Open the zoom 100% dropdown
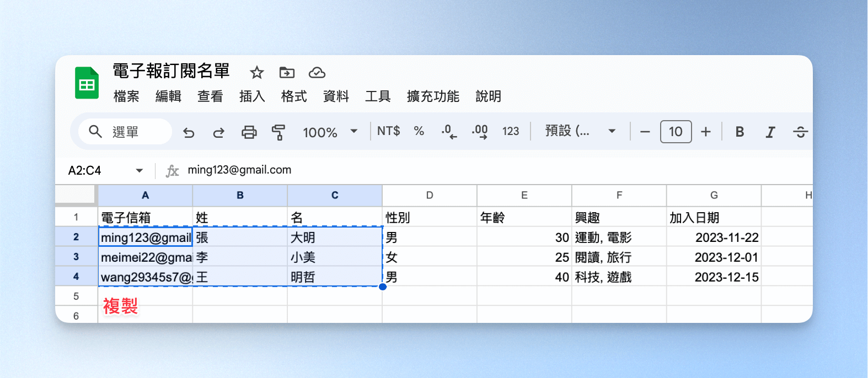The image size is (868, 378). pyautogui.click(x=330, y=132)
